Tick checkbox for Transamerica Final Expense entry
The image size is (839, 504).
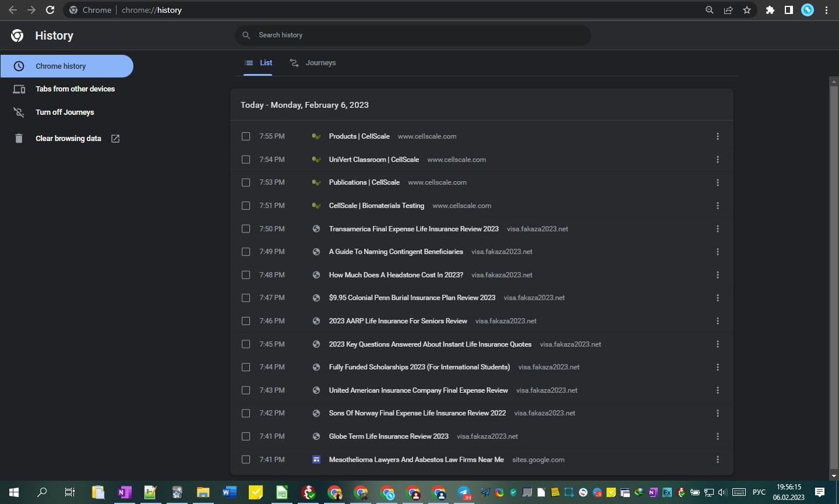246,229
